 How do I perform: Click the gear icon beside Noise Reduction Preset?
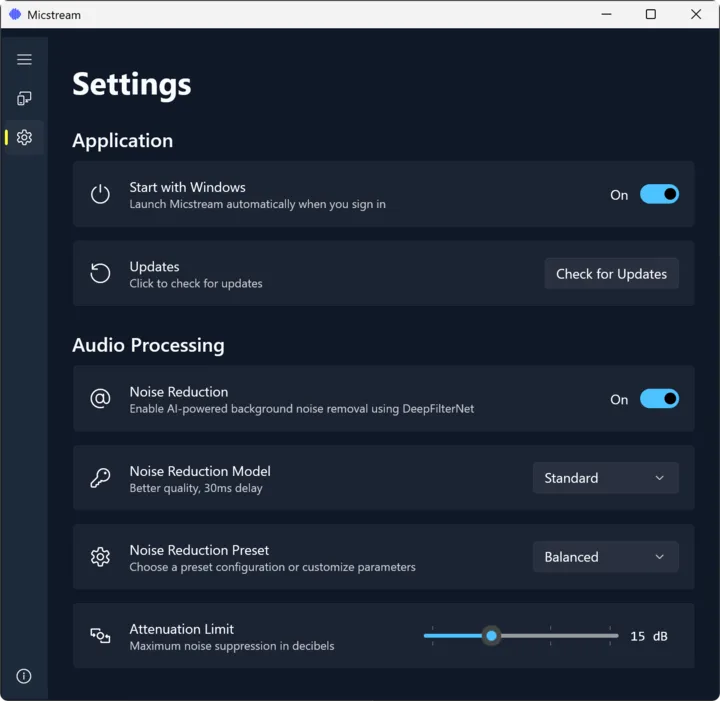click(100, 557)
